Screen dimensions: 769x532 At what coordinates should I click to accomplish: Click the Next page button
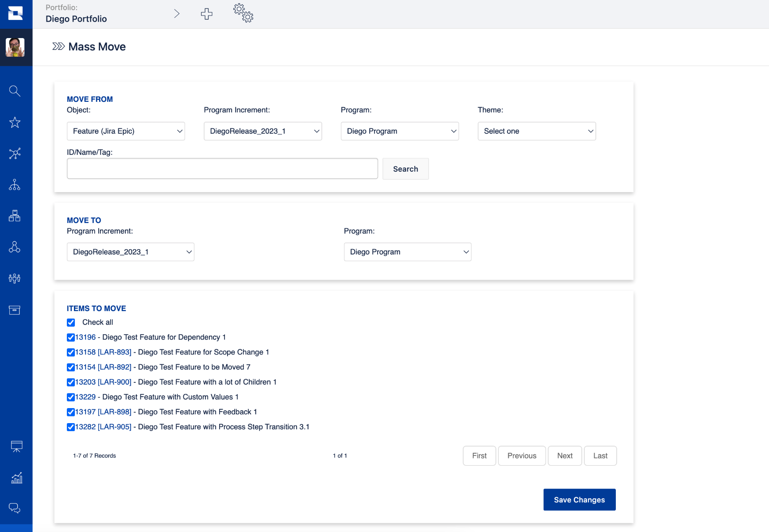click(x=565, y=456)
